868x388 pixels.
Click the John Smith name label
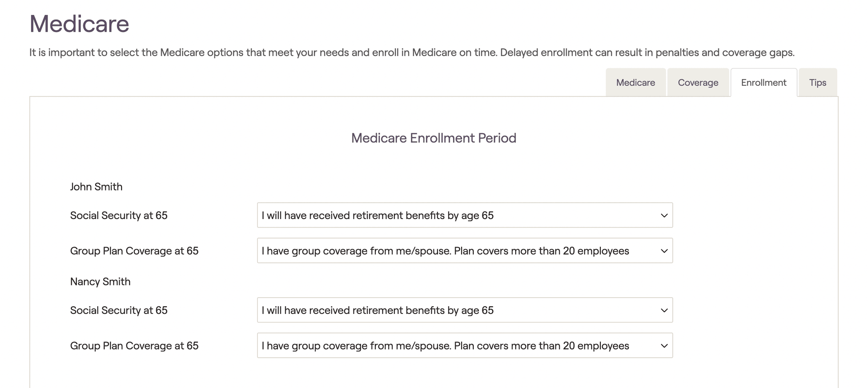[96, 187]
